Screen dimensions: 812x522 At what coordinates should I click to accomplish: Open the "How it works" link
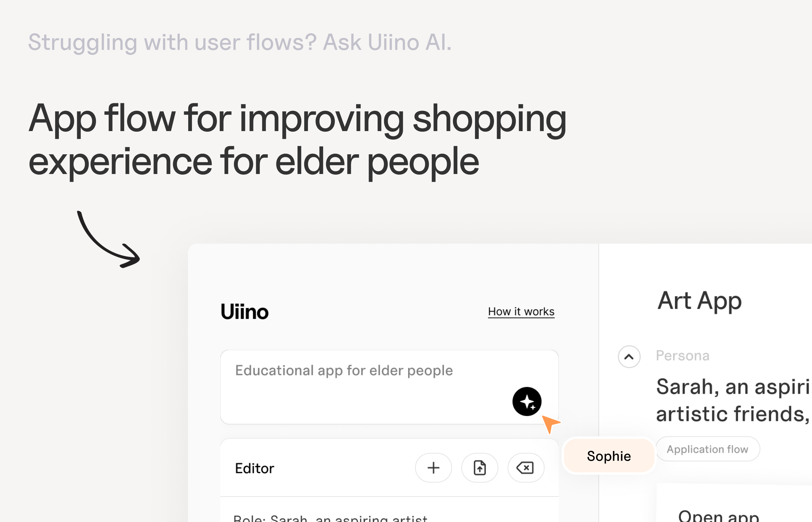pos(521,311)
